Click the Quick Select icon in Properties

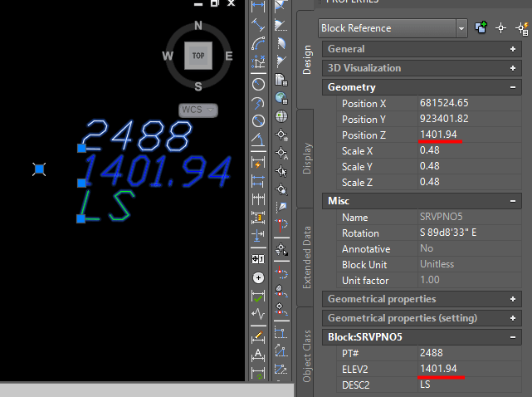[522, 28]
